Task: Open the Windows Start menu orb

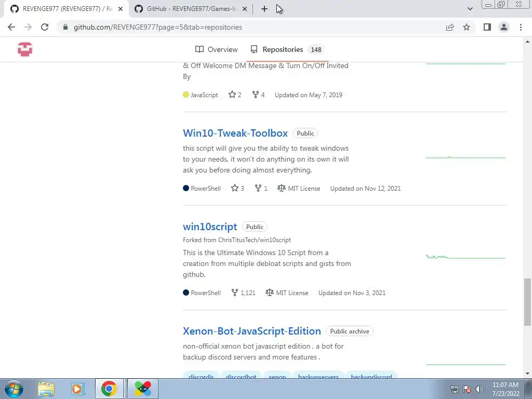Action: click(x=14, y=389)
